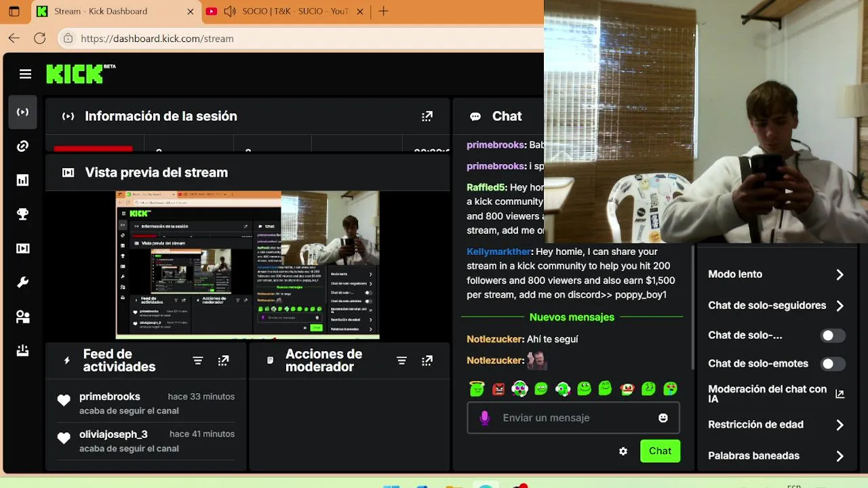Insert the crying heart-eyes green emote
The height and width of the screenshot is (488, 868).
pyautogui.click(x=670, y=388)
